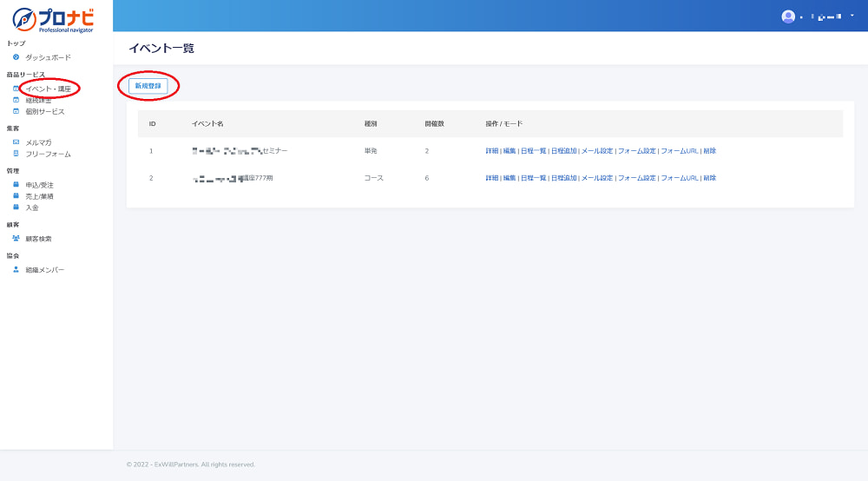Click 日程追加 for event ID 1
Image resolution: width=868 pixels, height=481 pixels.
[x=563, y=150]
